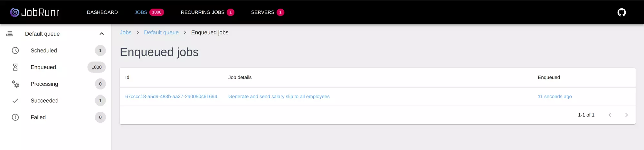This screenshot has height=150, width=644.
Task: Open Generate and send salary slip job
Action: pyautogui.click(x=279, y=97)
